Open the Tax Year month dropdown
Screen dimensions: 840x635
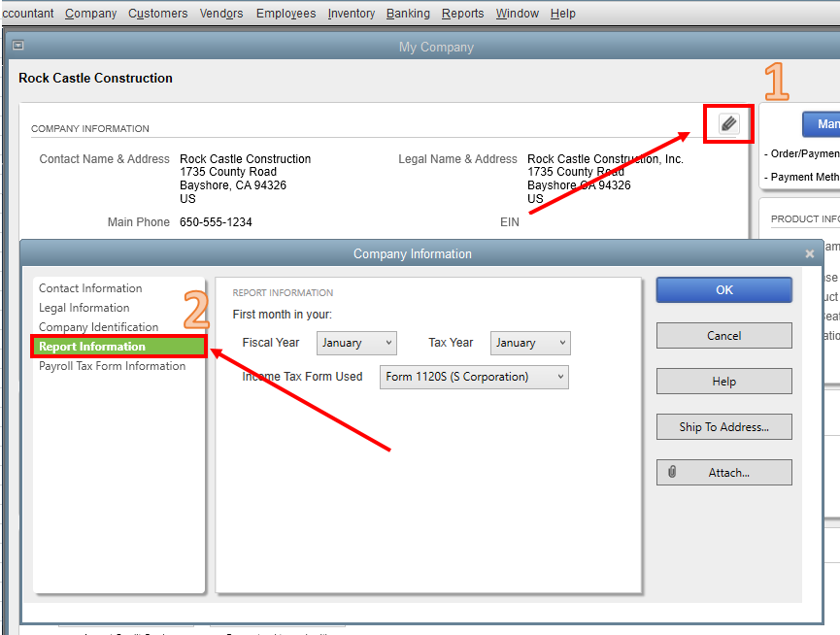pos(530,343)
